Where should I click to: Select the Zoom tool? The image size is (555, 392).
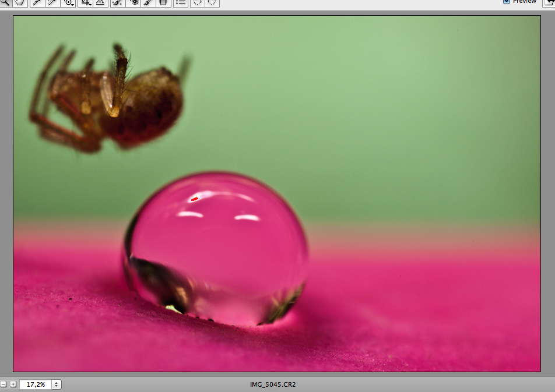coord(4,2)
